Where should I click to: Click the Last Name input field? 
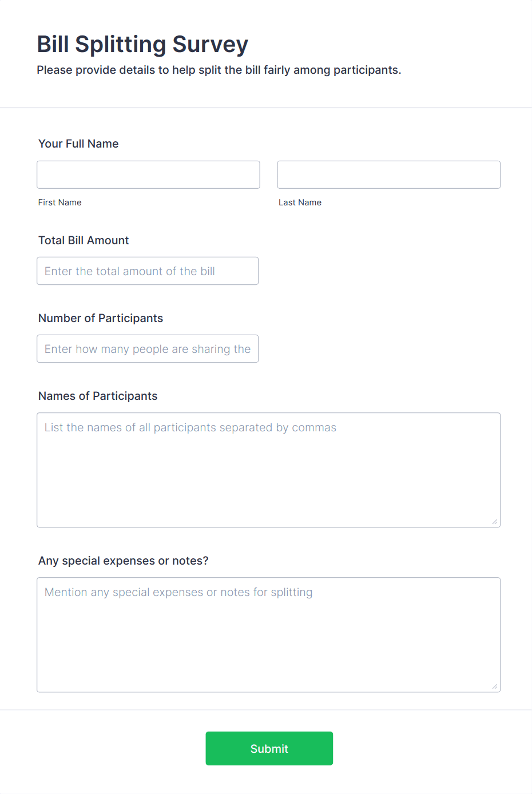coord(388,174)
